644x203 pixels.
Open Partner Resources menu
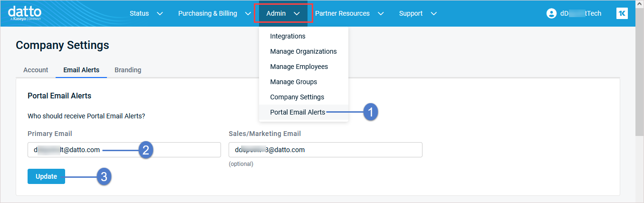349,13
